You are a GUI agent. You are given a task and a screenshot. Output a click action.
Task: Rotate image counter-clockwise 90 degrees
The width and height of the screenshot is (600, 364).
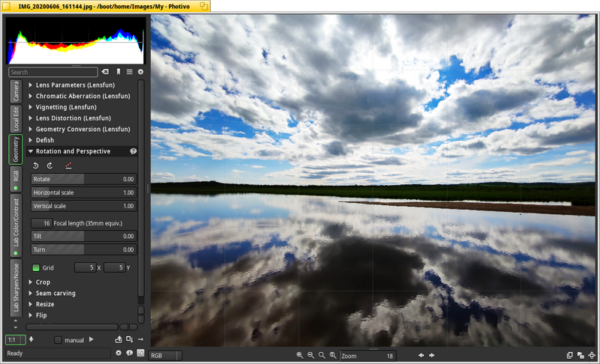(35, 166)
